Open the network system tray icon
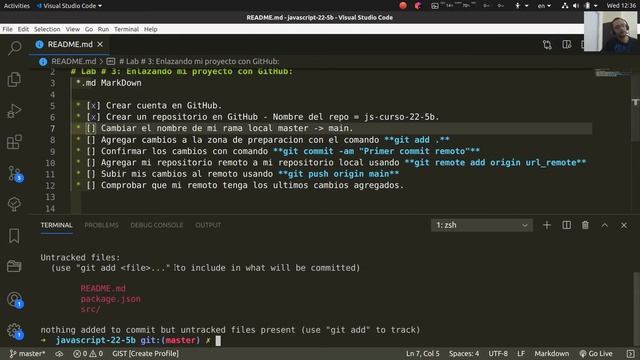The height and width of the screenshot is (360, 640). click(x=565, y=6)
